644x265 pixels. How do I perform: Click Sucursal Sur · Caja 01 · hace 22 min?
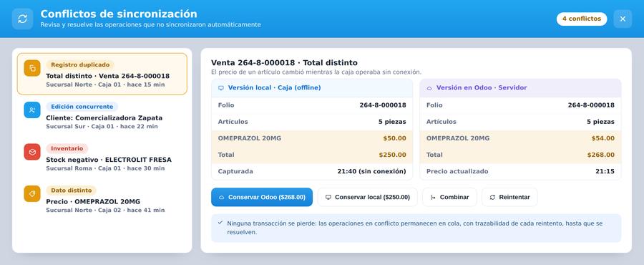tap(102, 127)
